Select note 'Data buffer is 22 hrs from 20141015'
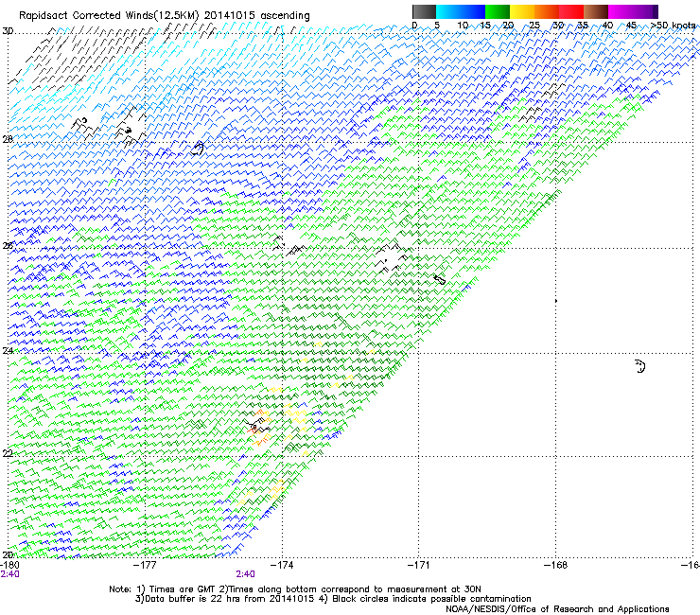This screenshot has width=700, height=615. pyautogui.click(x=230, y=599)
